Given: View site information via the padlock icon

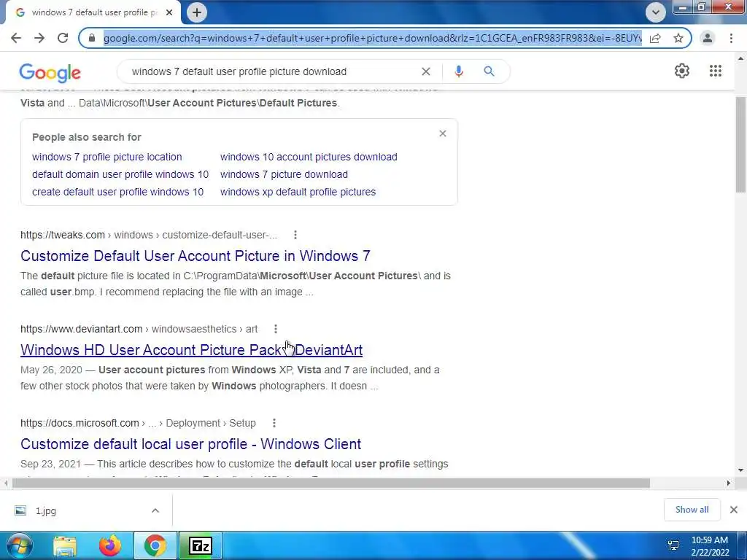Looking at the screenshot, I should [93, 38].
